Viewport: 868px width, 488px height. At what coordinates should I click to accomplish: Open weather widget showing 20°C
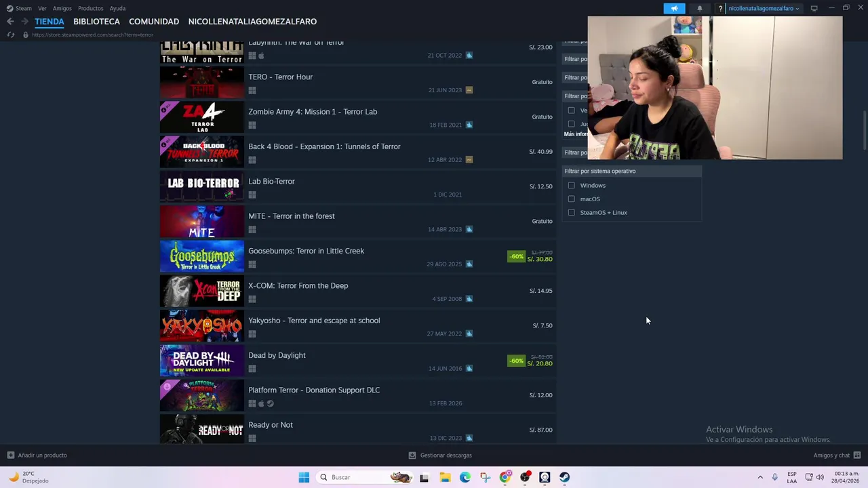[27, 477]
